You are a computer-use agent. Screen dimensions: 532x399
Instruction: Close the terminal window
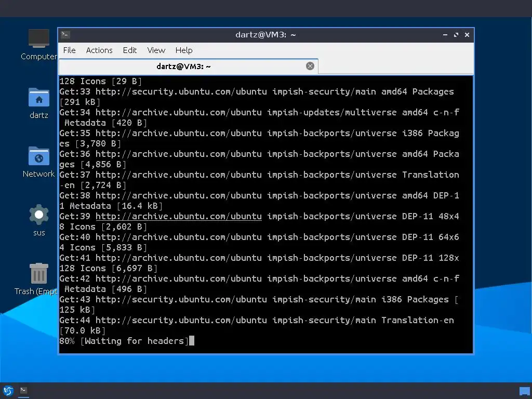(467, 35)
